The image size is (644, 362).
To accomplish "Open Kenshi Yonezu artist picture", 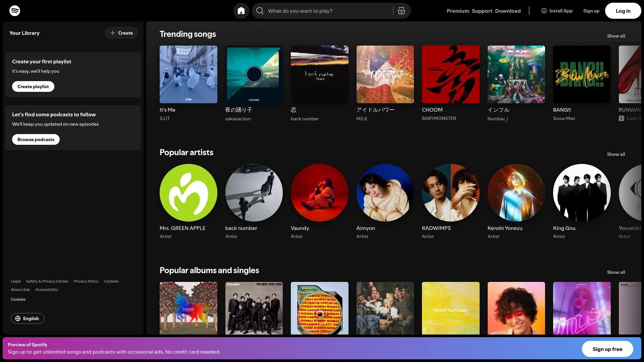I will (x=516, y=193).
